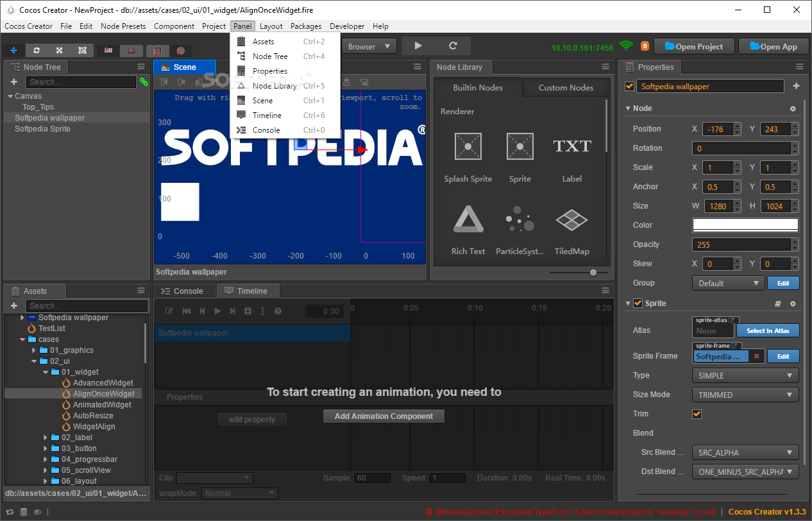
Task: Open the Dst Blend ONE_MINUS_SRC_ALPHA dropdown
Action: 745,472
